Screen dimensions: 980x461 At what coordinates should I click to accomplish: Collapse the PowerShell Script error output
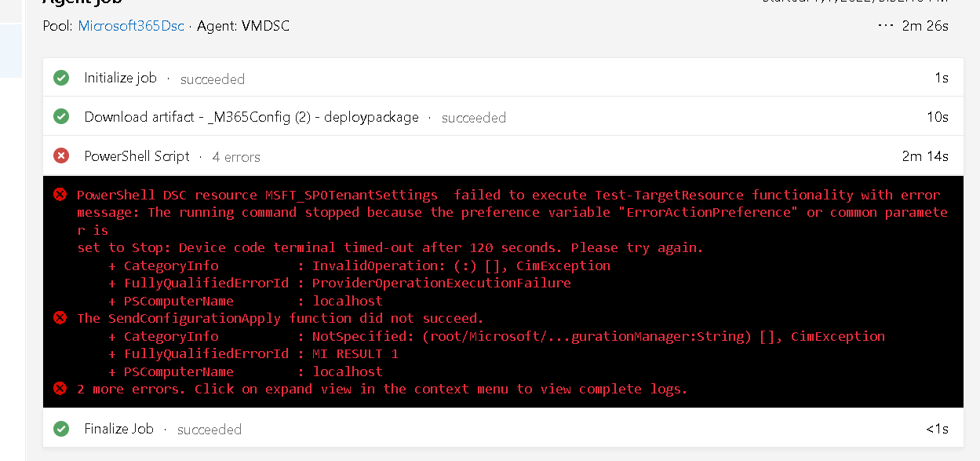(x=137, y=155)
